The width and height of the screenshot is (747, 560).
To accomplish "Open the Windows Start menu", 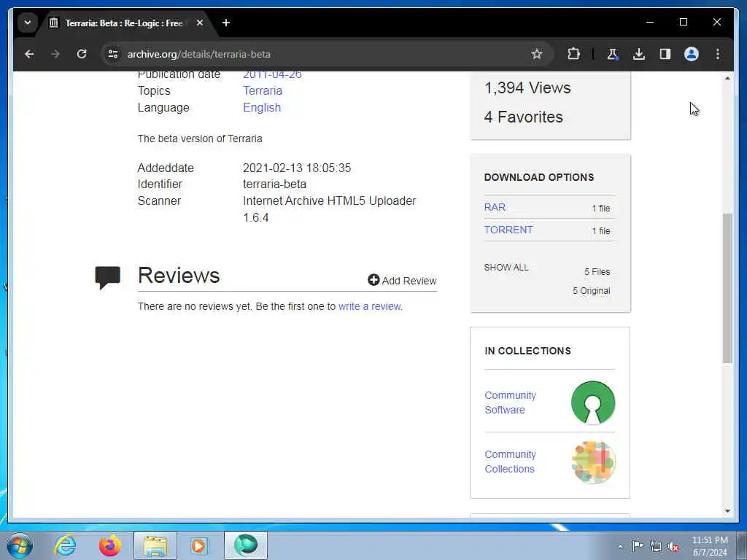I will pyautogui.click(x=20, y=545).
